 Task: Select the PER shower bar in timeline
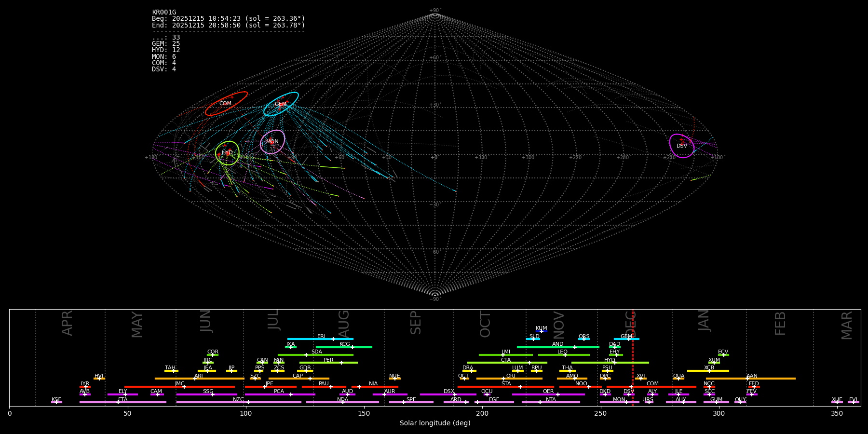pos(328,363)
